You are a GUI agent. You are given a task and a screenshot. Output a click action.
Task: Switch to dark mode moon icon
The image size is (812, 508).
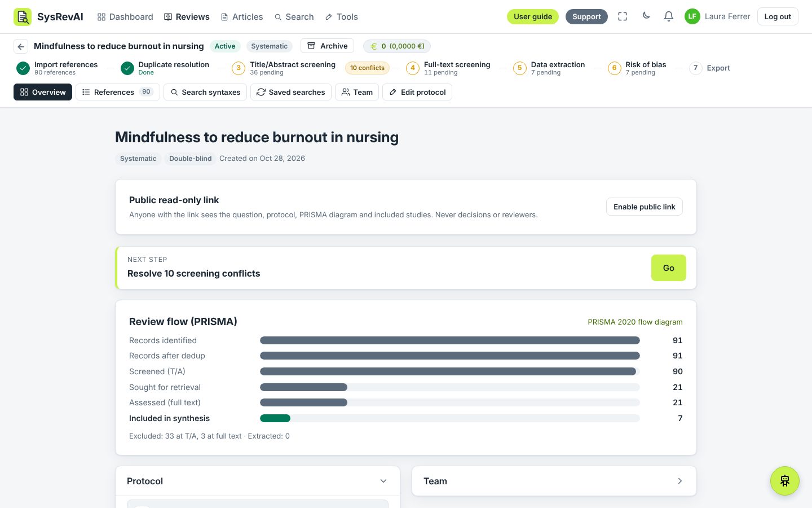click(646, 16)
